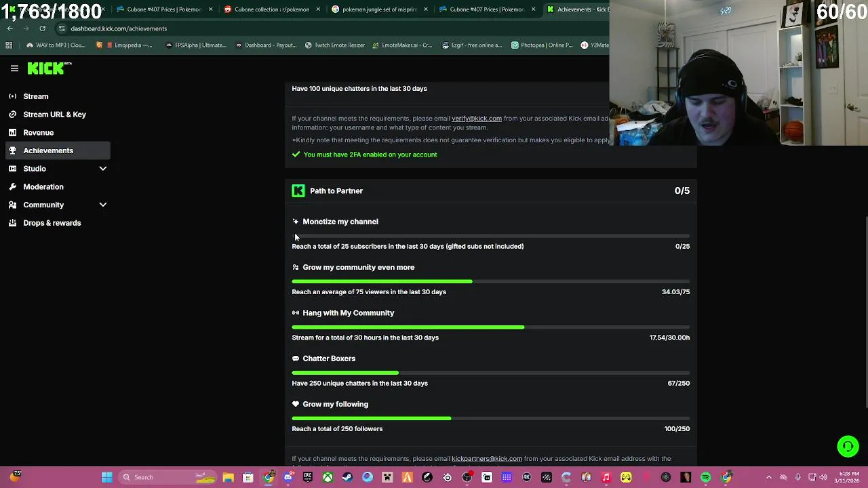Click the green KICK logo

pyautogui.click(x=49, y=68)
